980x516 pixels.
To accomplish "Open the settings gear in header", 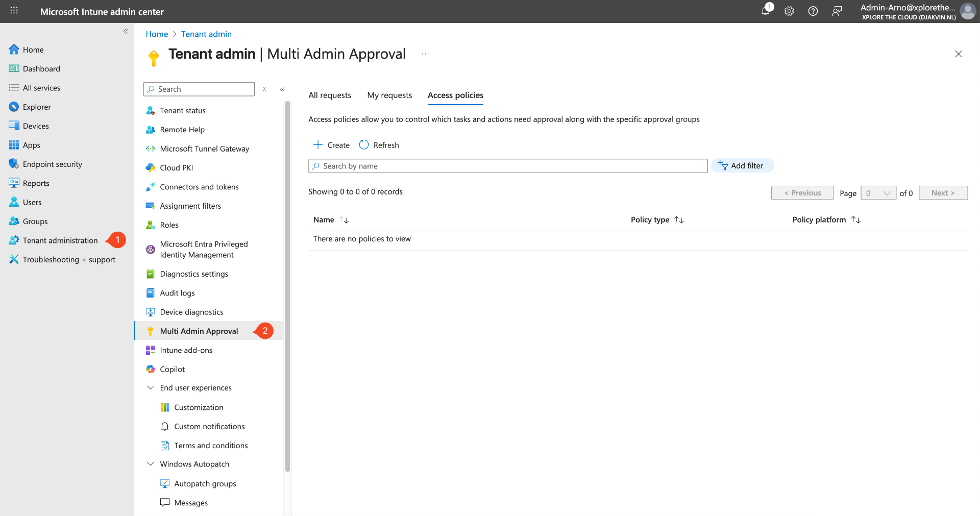I will 789,11.
